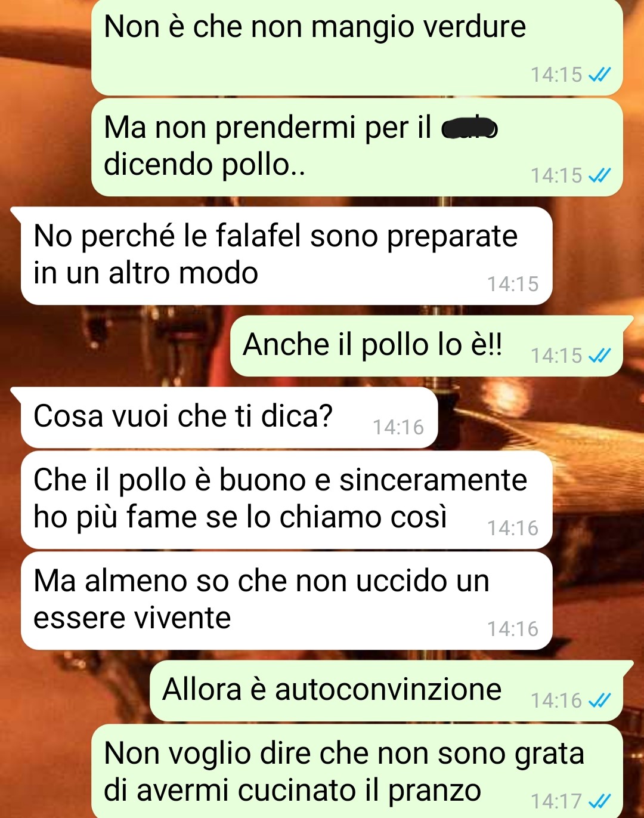Select 'Che il pollo è buono e sinceramente' message

pos(286,500)
